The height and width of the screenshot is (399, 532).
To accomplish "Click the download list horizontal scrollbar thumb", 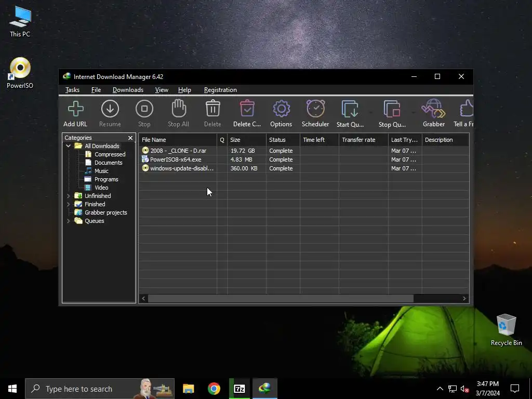I will tap(281, 299).
